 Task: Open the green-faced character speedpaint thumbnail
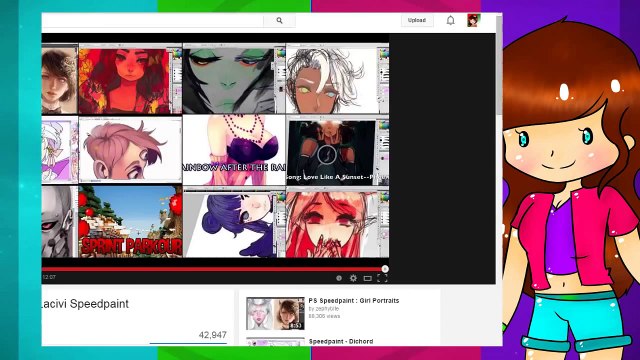[x=234, y=78]
